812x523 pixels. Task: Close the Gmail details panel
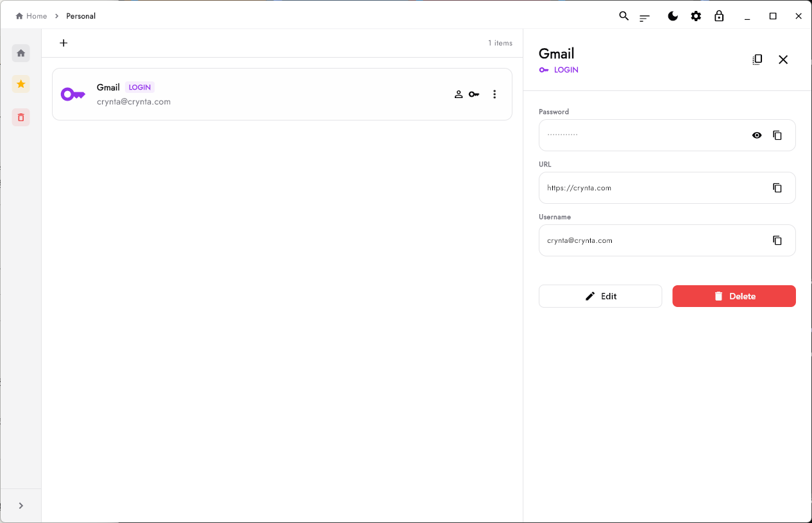(783, 60)
